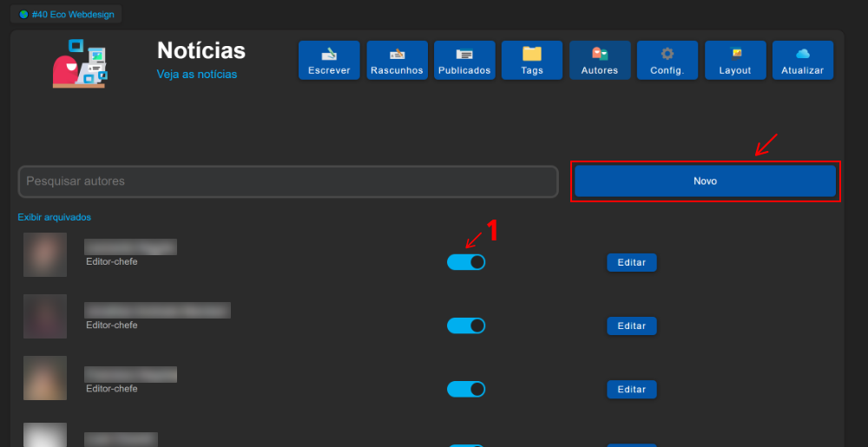
Task: Toggle the second Editor-chefe author switch
Action: tap(466, 325)
